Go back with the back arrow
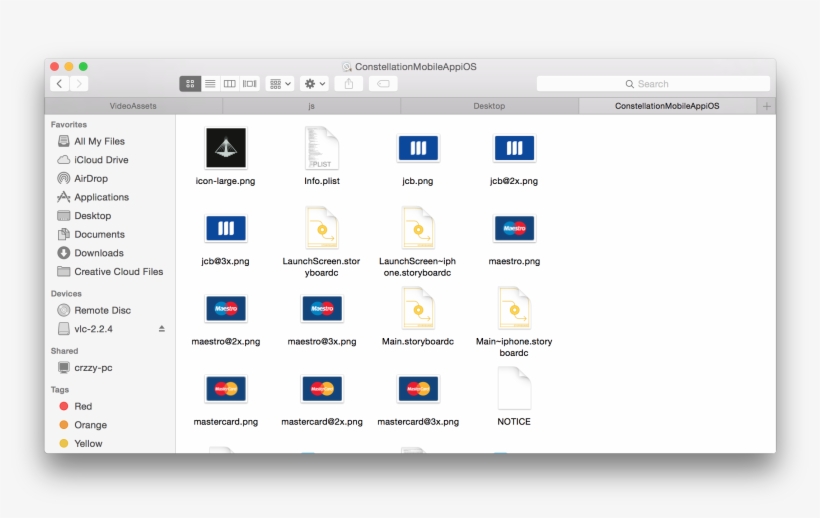The width and height of the screenshot is (820, 518). 60,84
